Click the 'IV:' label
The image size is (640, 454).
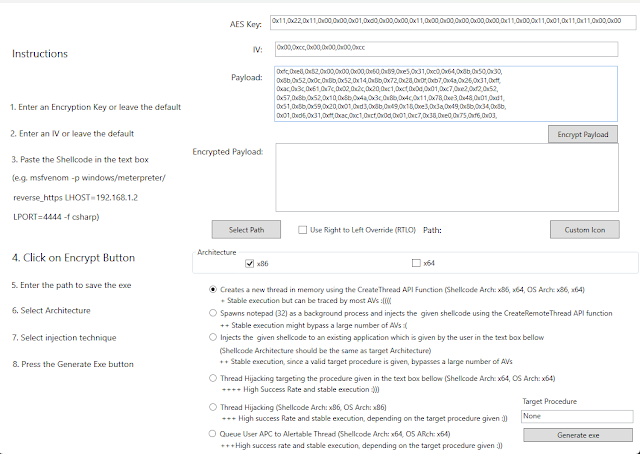pos(257,50)
